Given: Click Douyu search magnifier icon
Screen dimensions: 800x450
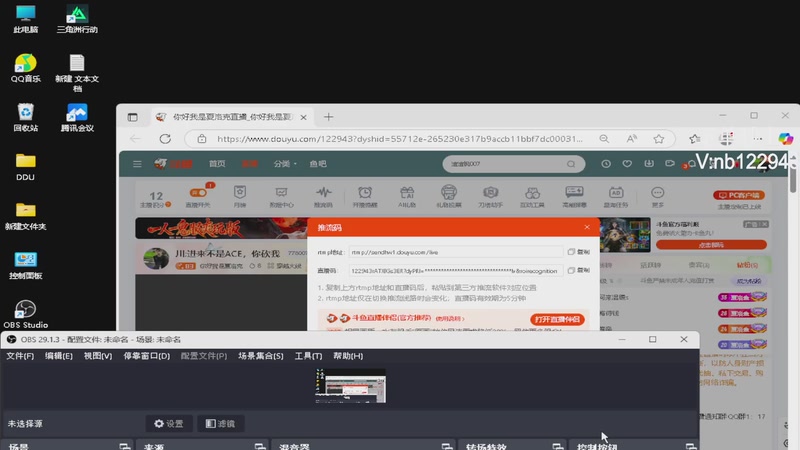Looking at the screenshot, I should click(571, 164).
